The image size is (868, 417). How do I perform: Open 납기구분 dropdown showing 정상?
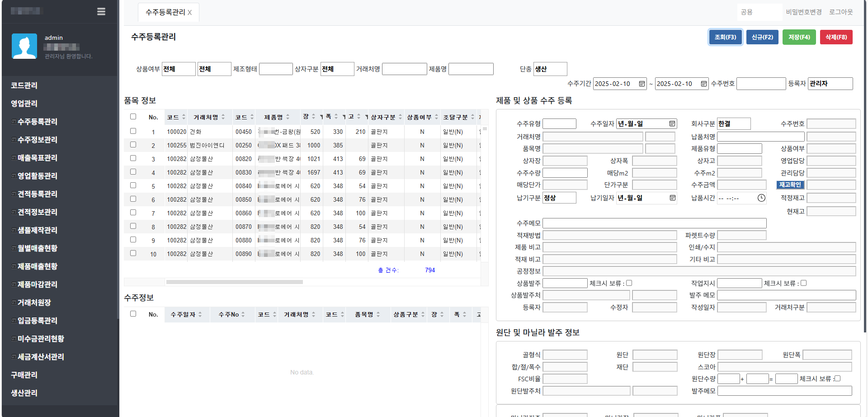click(x=559, y=198)
